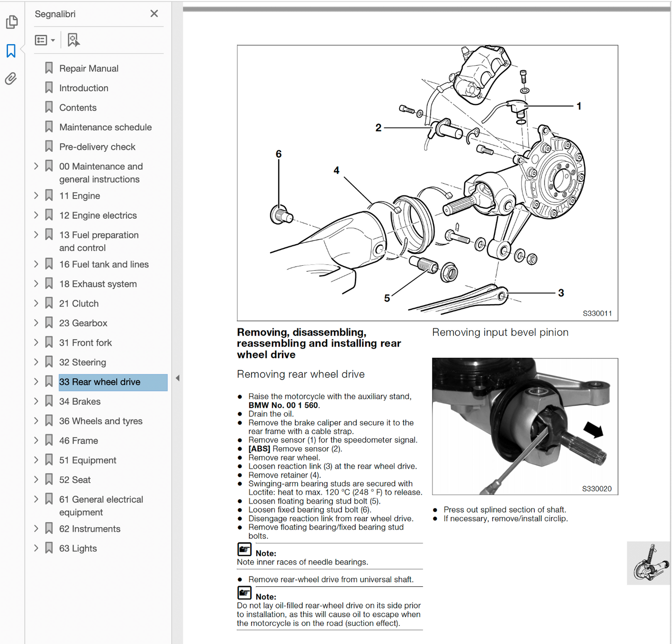672x644 pixels.
Task: Expand the 23 Gearbox bookmark chevron
Action: pos(36,323)
